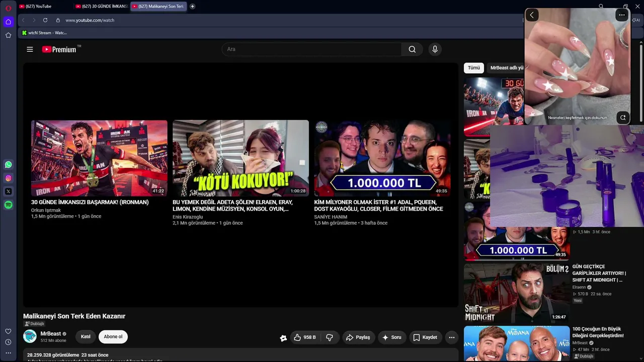Open the popup video's three-dots menu
Image resolution: width=644 pixels, height=362 pixels.
(x=622, y=15)
